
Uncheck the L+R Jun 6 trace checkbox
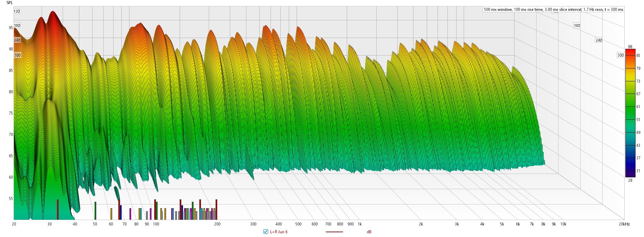[x=266, y=232]
